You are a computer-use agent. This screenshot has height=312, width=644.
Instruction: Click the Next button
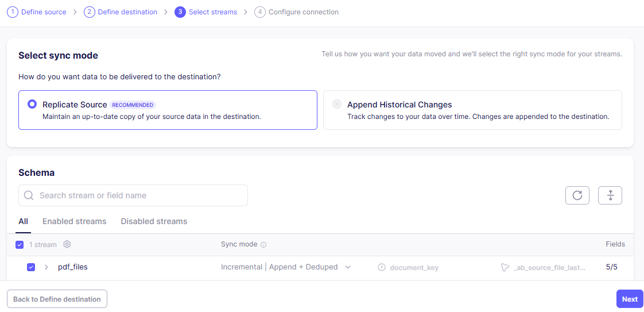630,299
